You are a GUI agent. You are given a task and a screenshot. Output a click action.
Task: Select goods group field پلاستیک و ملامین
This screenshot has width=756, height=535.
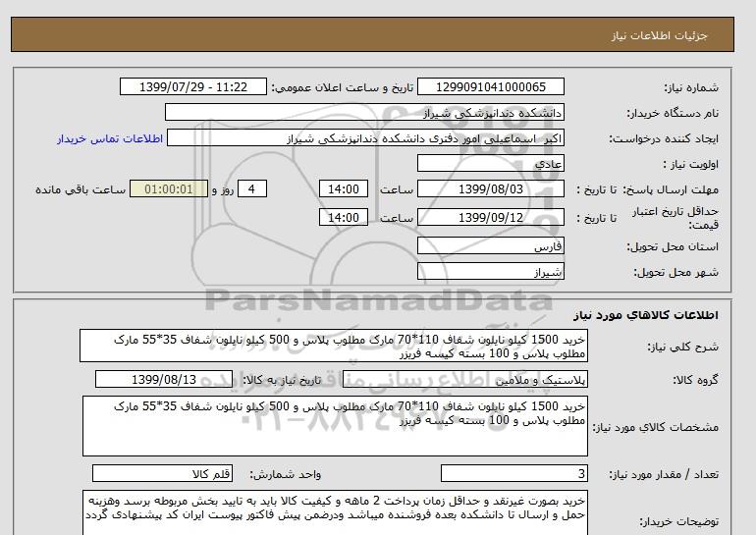(464, 379)
